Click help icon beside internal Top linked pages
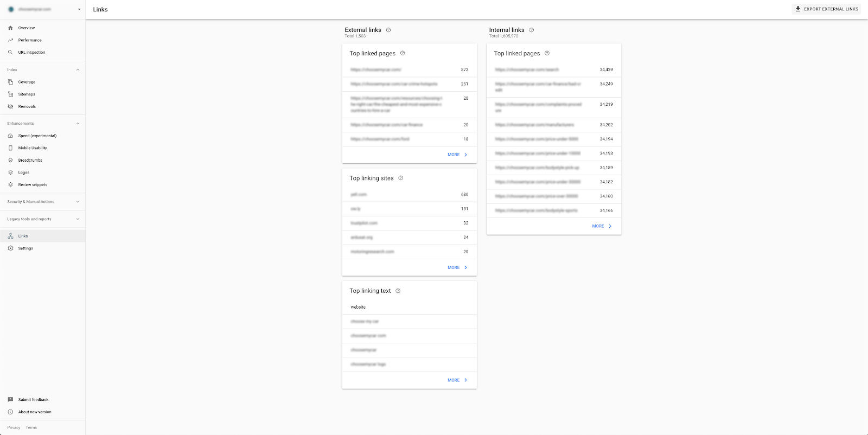This screenshot has width=868, height=435. [x=547, y=53]
